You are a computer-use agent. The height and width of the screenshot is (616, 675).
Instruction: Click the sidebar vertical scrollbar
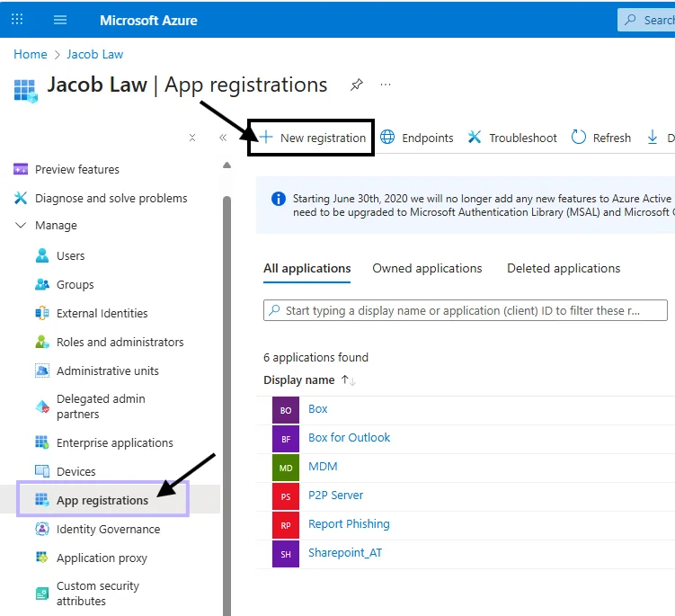click(x=226, y=405)
